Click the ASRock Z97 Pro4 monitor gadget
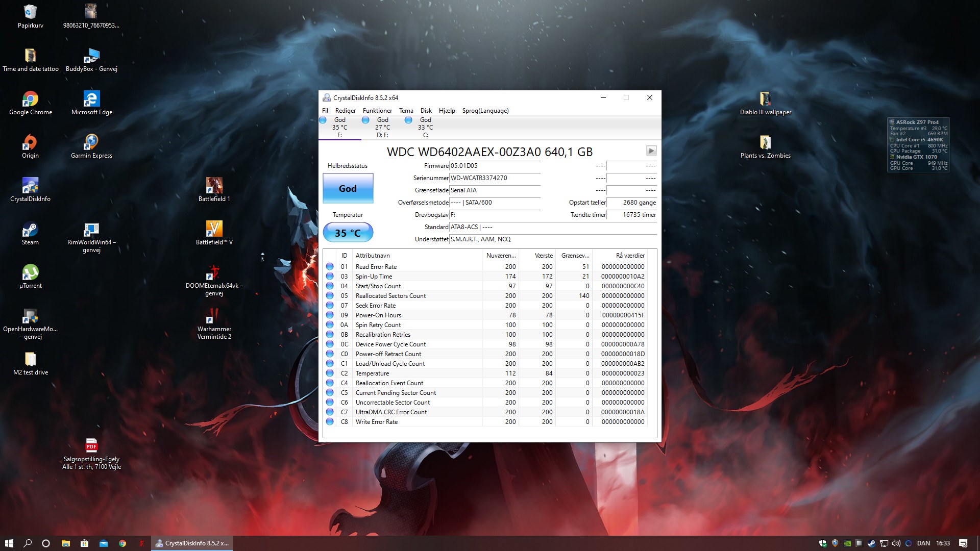 pos(918,145)
